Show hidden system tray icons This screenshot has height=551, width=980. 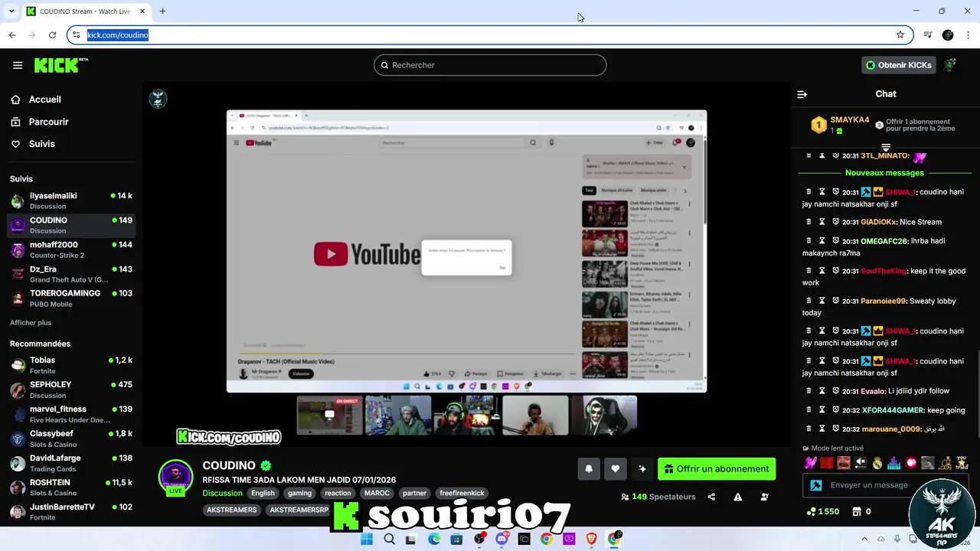864,539
